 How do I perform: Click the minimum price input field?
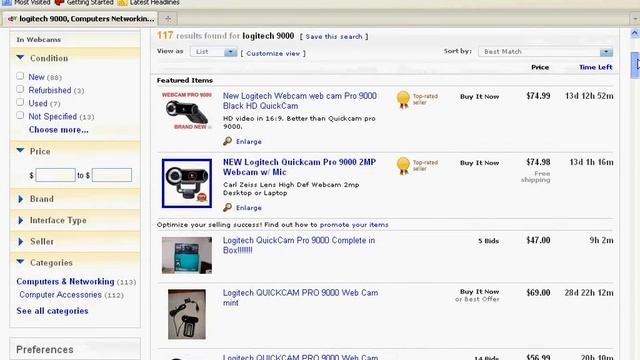pyautogui.click(x=56, y=175)
